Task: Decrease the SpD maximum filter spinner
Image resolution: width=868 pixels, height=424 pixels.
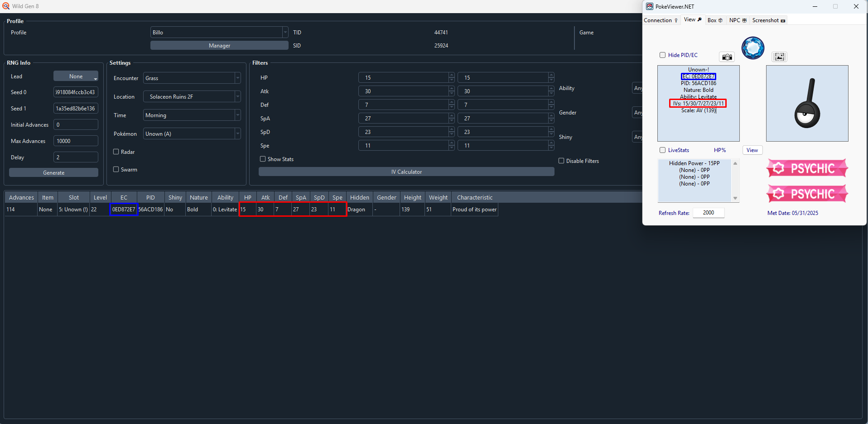Action: [x=551, y=134]
